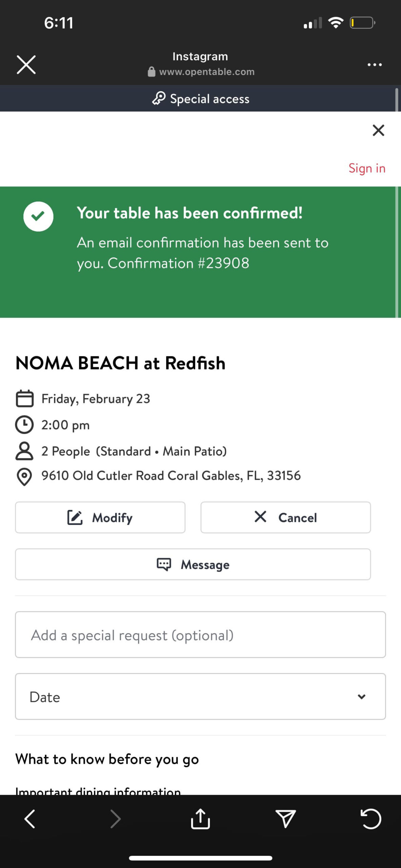Tap the green confirmation checkmark icon
Screen dimensions: 401x868
(38, 216)
